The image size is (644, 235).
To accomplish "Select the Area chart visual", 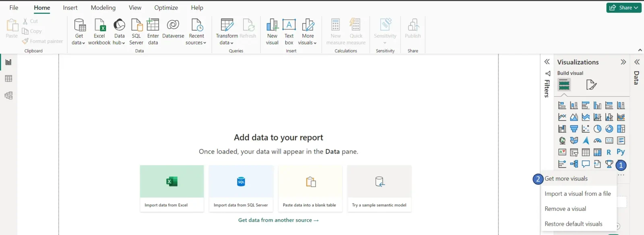I will (x=574, y=117).
